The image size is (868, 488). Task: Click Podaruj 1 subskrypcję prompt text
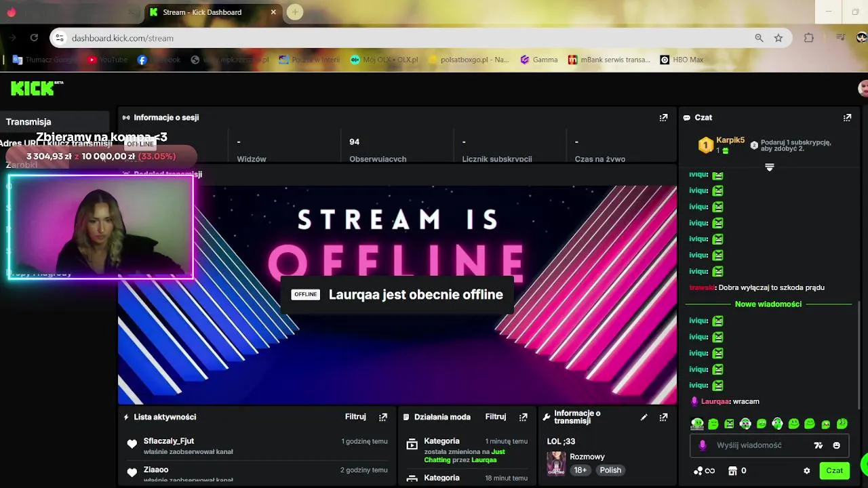795,145
